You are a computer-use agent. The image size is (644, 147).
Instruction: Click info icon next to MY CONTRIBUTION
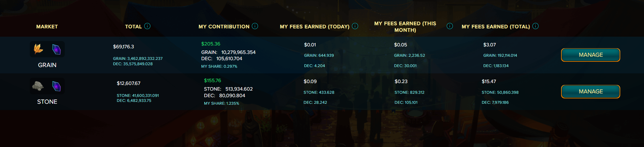(x=255, y=26)
